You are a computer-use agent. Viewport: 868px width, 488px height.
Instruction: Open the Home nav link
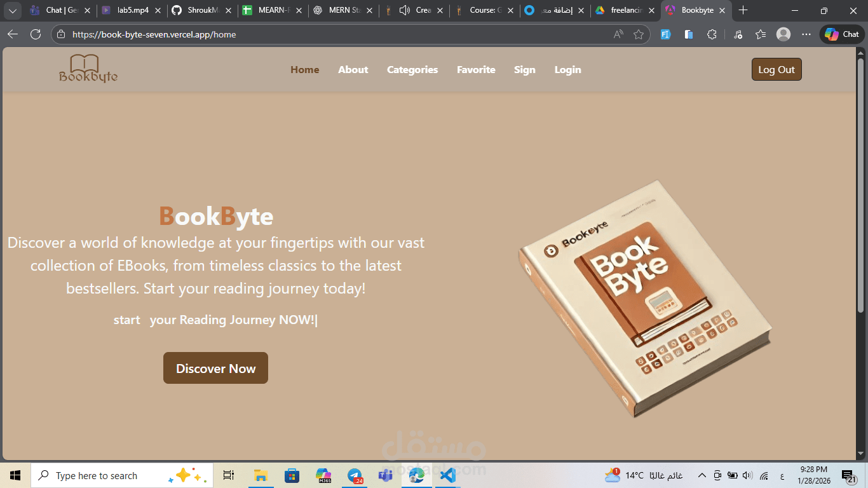tap(305, 70)
